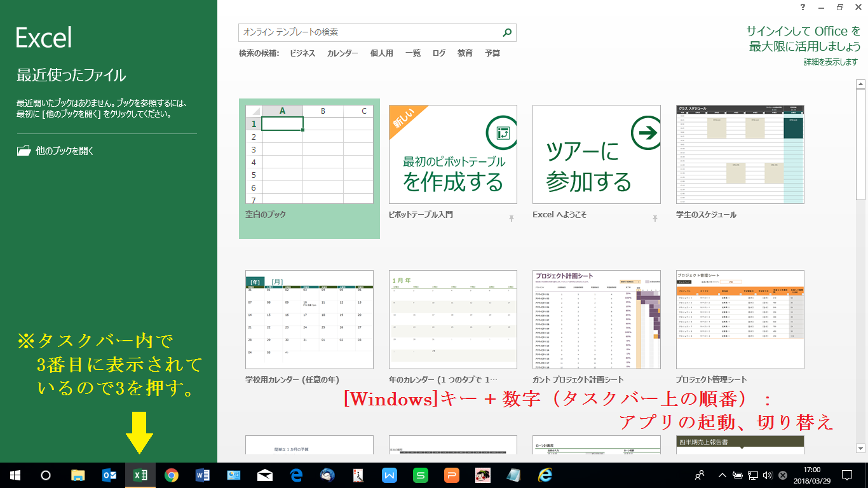
Task: Select the 個人用 suggested search
Action: click(382, 53)
